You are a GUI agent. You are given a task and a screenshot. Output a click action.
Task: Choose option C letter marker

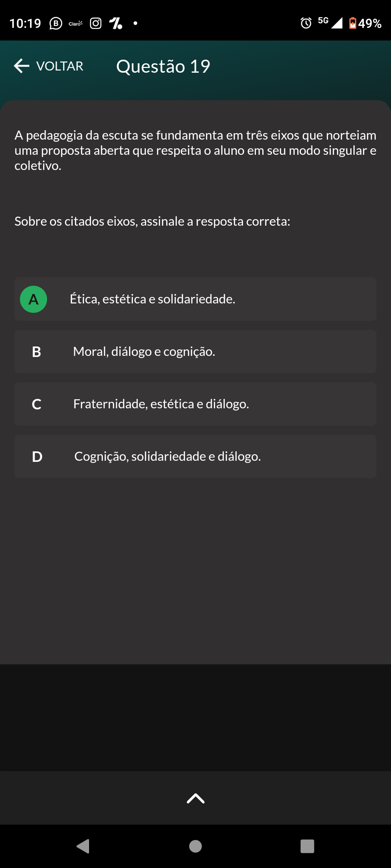pos(37,404)
